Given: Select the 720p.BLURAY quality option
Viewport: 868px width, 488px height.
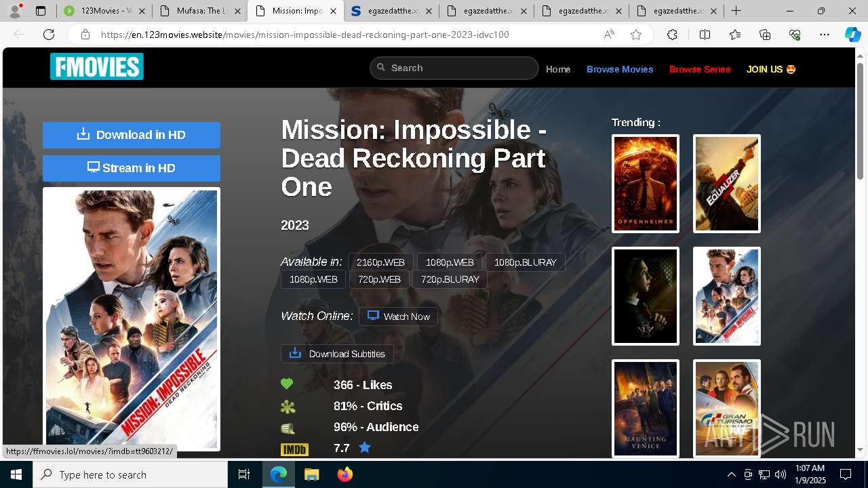Looking at the screenshot, I should coord(450,279).
